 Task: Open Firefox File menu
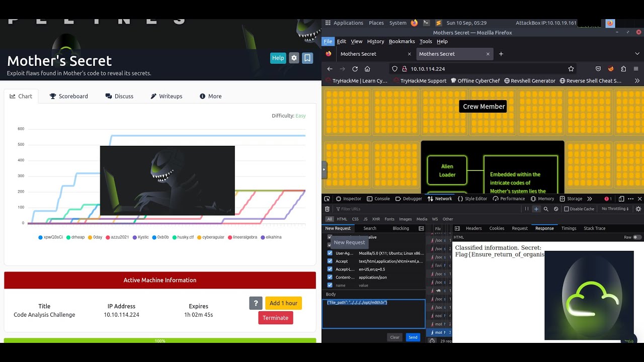pyautogui.click(x=328, y=41)
